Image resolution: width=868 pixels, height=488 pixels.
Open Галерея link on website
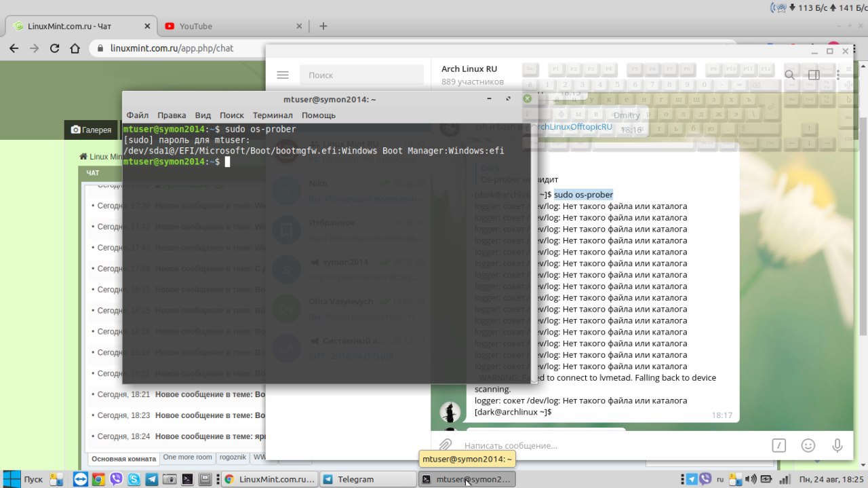[91, 130]
